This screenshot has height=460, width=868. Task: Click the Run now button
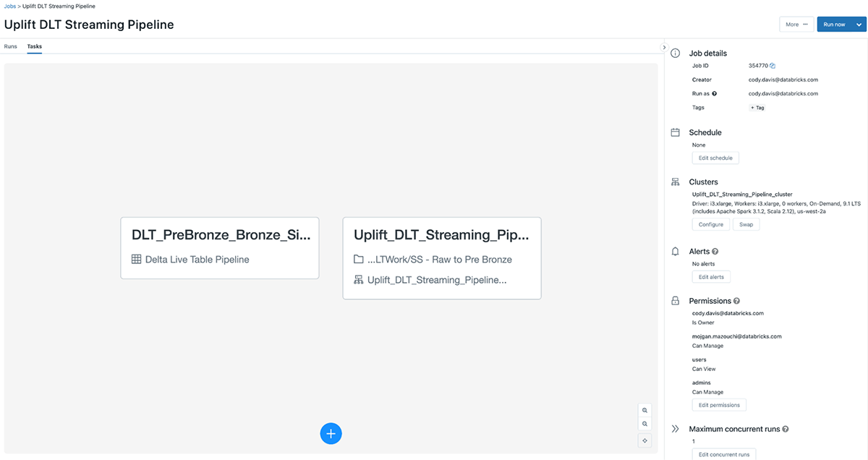[834, 25]
